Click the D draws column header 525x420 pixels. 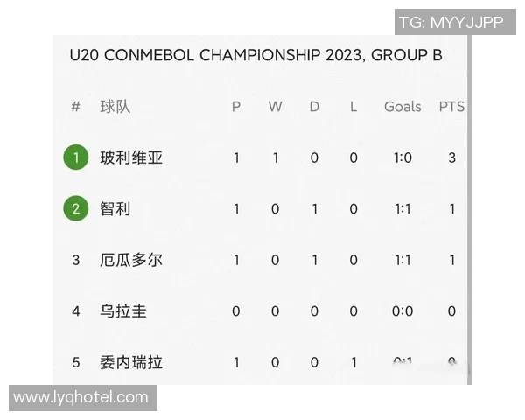(x=314, y=107)
